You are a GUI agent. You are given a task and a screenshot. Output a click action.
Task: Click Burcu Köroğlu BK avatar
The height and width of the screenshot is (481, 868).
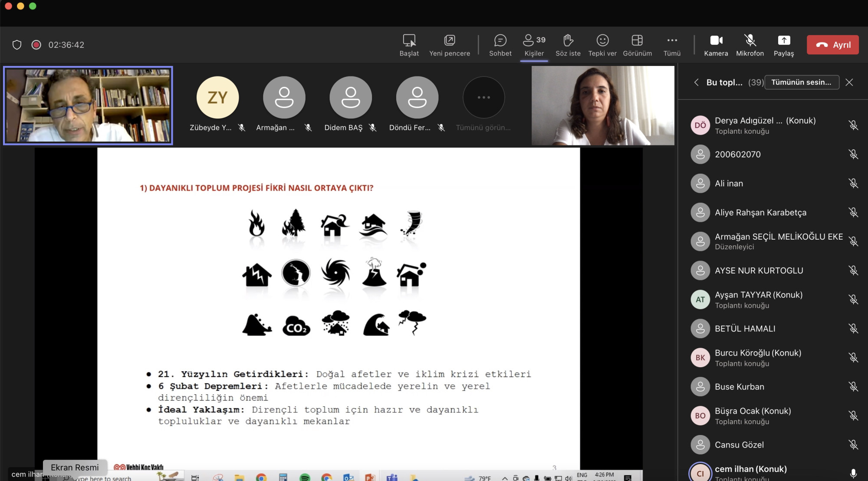click(700, 358)
